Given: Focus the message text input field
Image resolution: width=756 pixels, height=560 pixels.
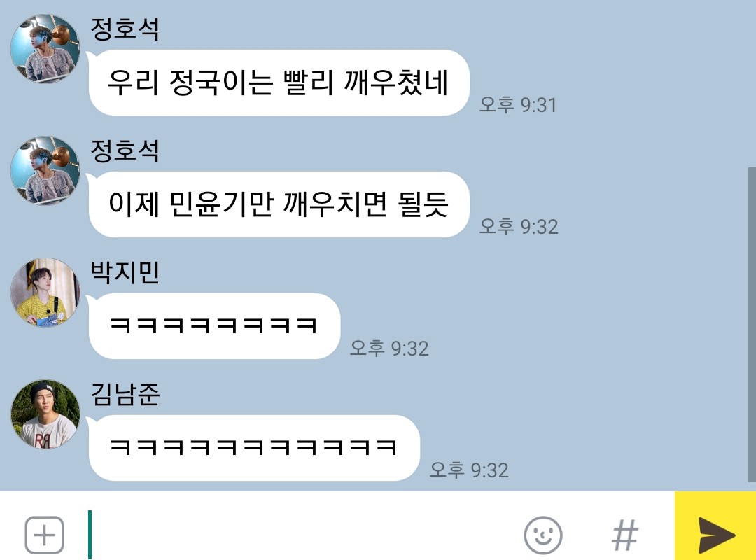Looking at the screenshot, I should tap(304, 534).
